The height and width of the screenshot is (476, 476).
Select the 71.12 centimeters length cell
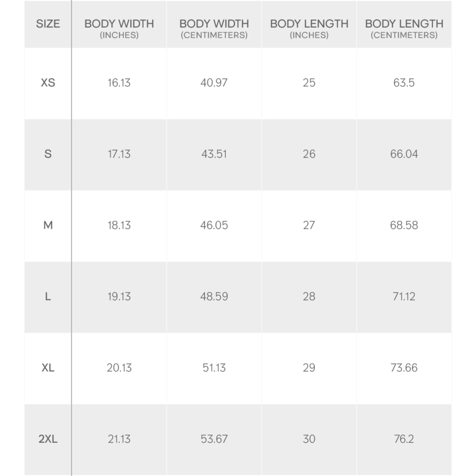tap(404, 296)
